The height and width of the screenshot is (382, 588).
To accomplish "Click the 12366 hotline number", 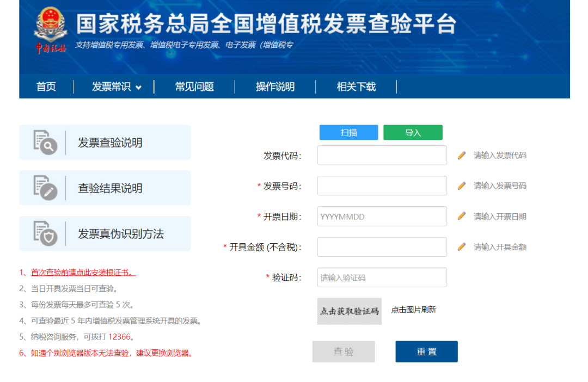I will (x=119, y=337).
